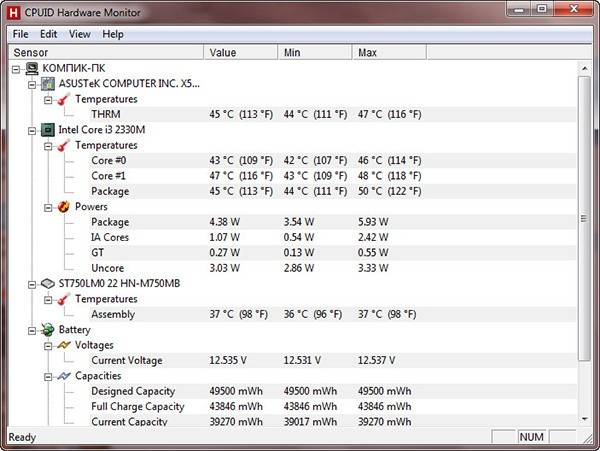Click the Value column header

coord(241,51)
